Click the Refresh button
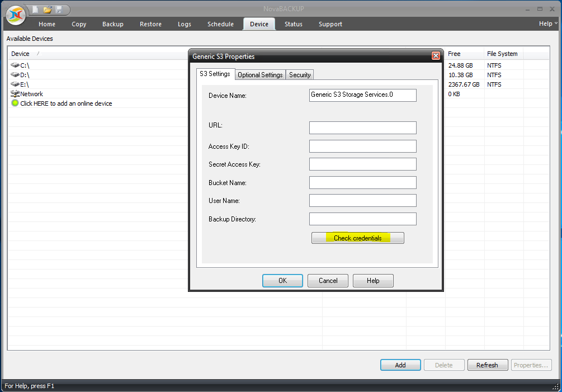Image resolution: width=562 pixels, height=392 pixels. point(488,365)
